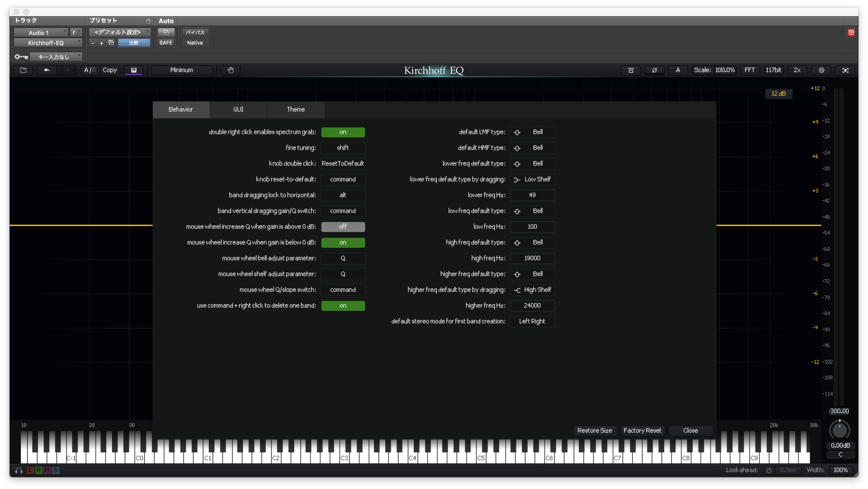Click the Restore Size button
Screen dimensions: 868x489
594,431
